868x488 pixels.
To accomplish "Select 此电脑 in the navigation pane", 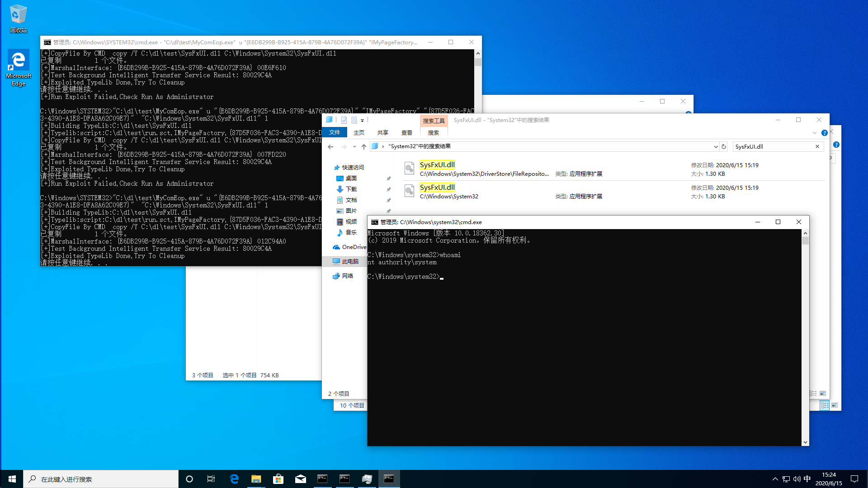I will tap(350, 261).
